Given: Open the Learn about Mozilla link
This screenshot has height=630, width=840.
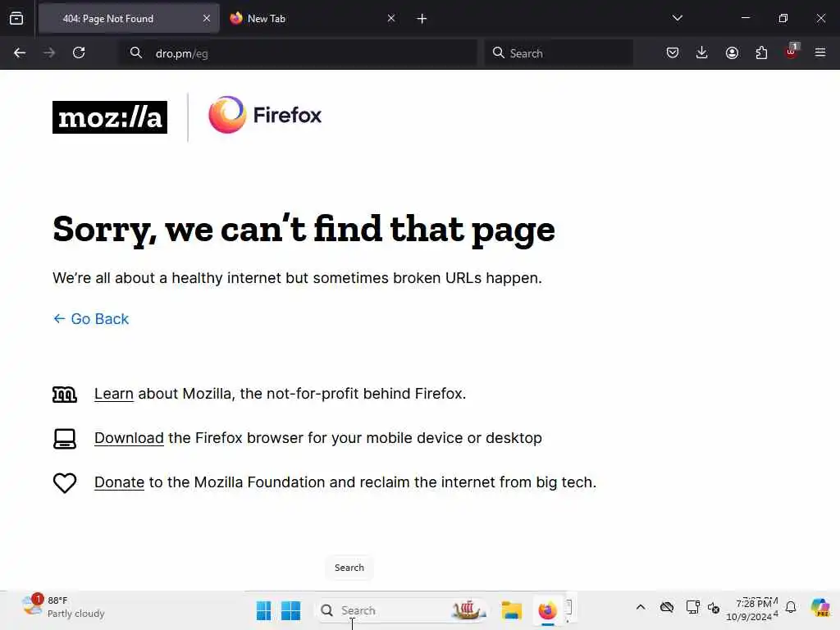Looking at the screenshot, I should click(x=113, y=394).
